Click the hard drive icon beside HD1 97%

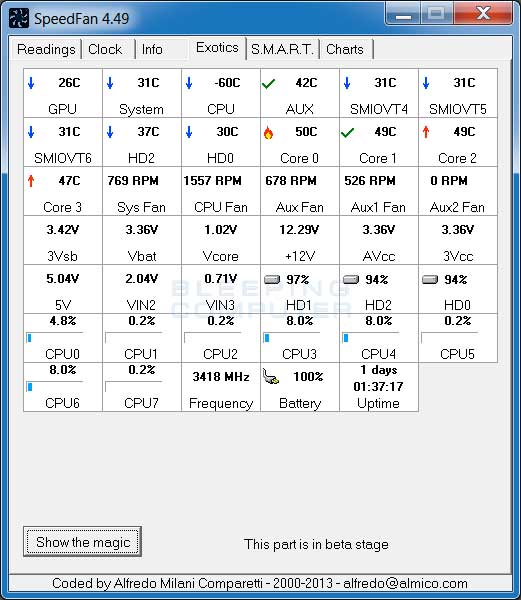272,279
